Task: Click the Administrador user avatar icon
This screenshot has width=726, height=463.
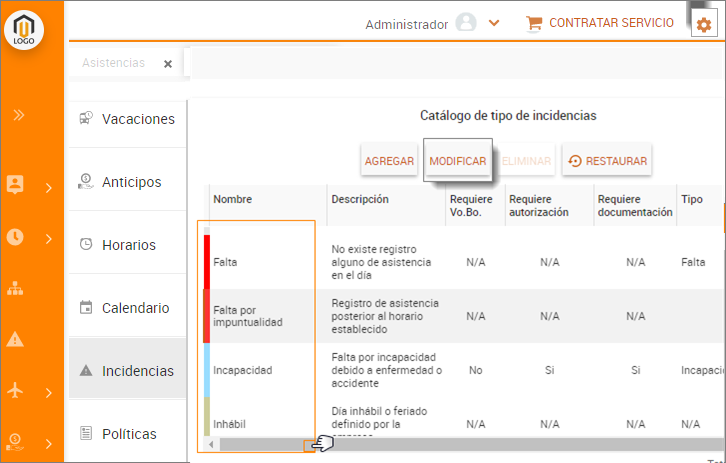Action: [465, 23]
